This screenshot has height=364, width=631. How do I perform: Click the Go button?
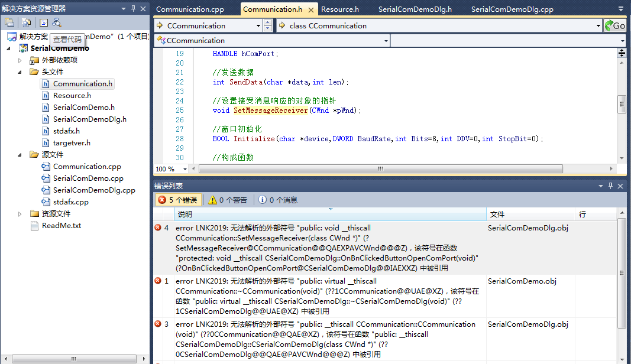[615, 26]
